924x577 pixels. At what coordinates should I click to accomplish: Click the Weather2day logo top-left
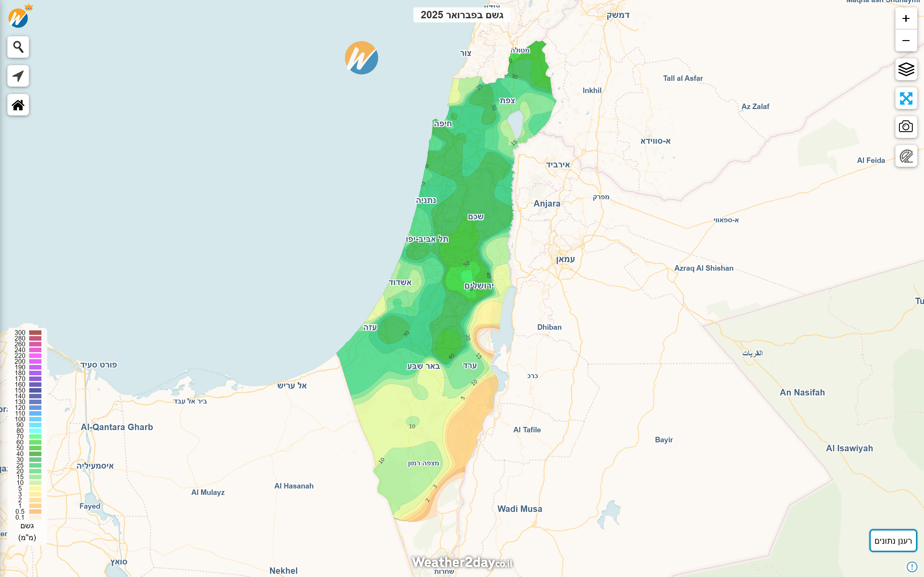pos(18,18)
